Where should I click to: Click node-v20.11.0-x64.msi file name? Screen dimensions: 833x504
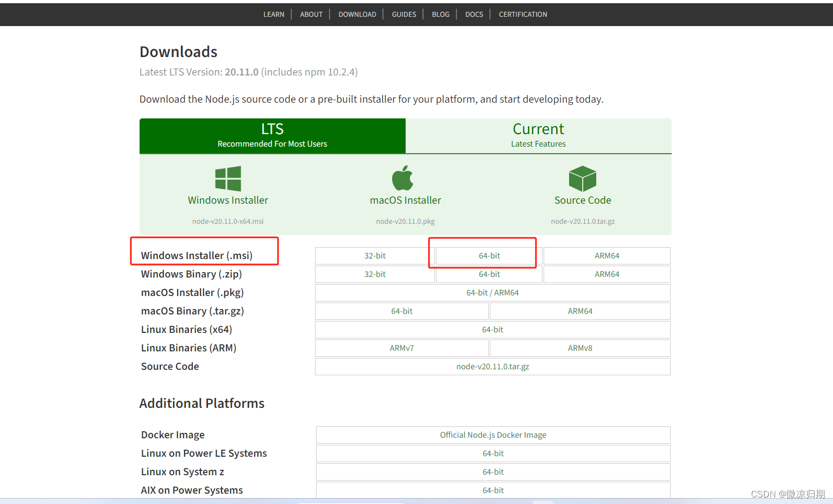point(228,222)
